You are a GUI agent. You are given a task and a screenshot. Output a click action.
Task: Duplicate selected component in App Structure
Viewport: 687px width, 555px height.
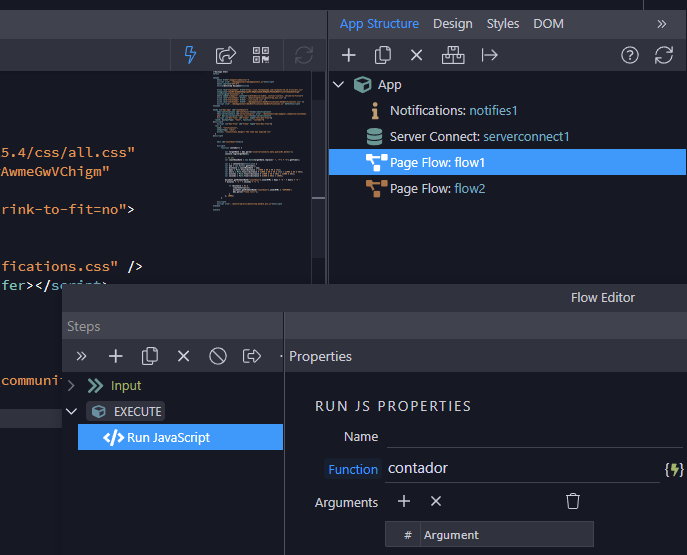pyautogui.click(x=382, y=55)
